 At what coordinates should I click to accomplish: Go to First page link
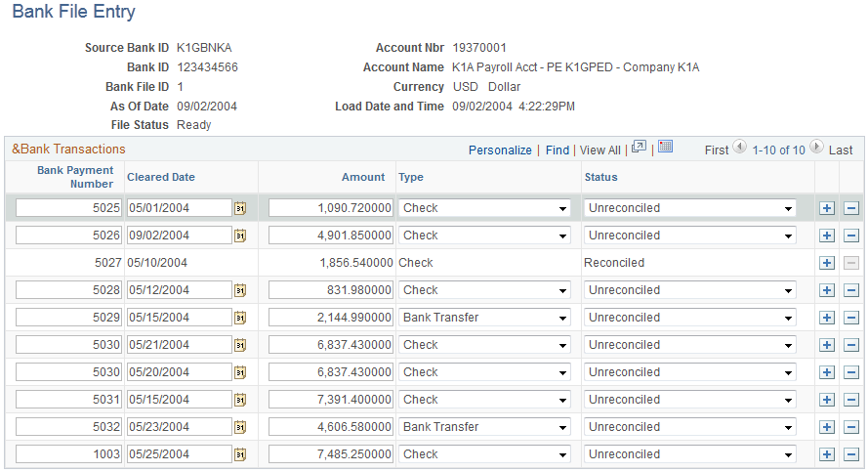click(x=717, y=150)
